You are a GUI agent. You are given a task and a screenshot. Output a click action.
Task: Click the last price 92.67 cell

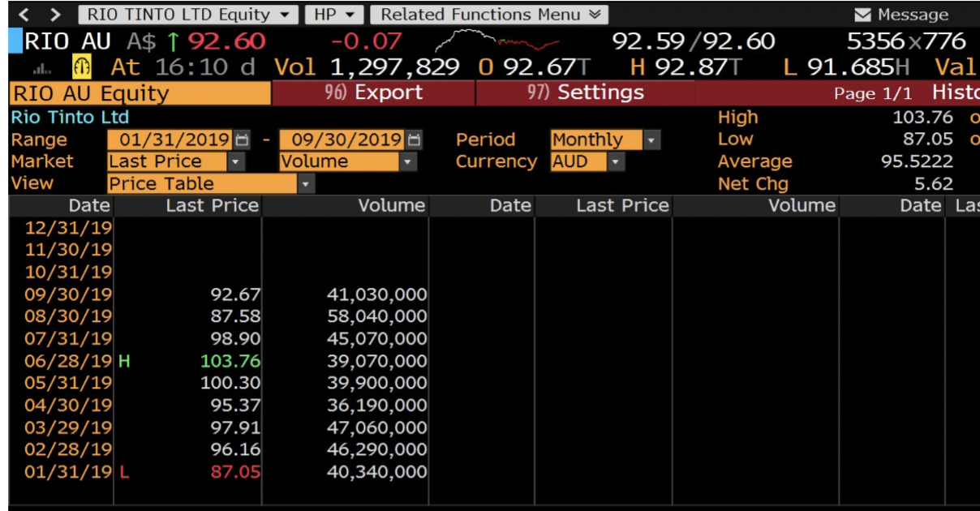coord(235,294)
